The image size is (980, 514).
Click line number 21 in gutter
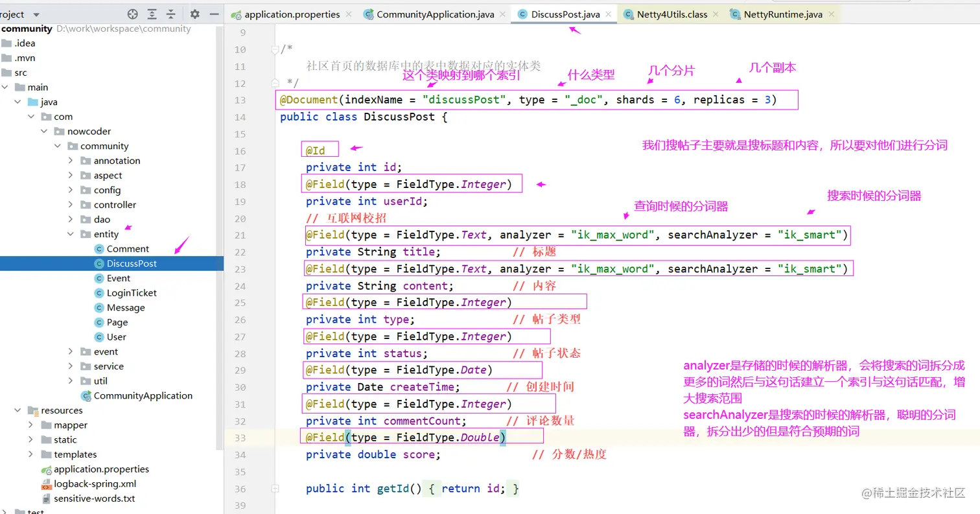240,235
